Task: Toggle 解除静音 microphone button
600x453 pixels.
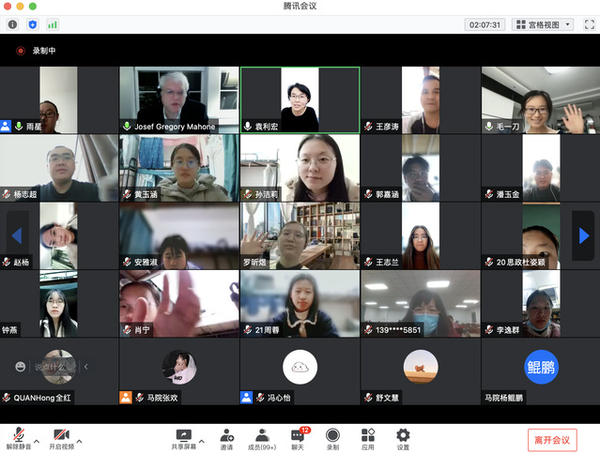Action: 17,438
